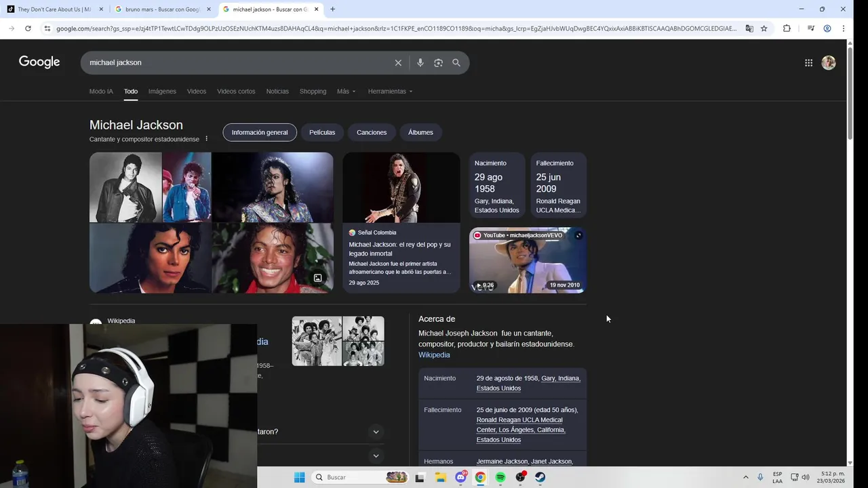This screenshot has width=868, height=488.
Task: Switch to the Videos cortos tab
Action: point(236,91)
